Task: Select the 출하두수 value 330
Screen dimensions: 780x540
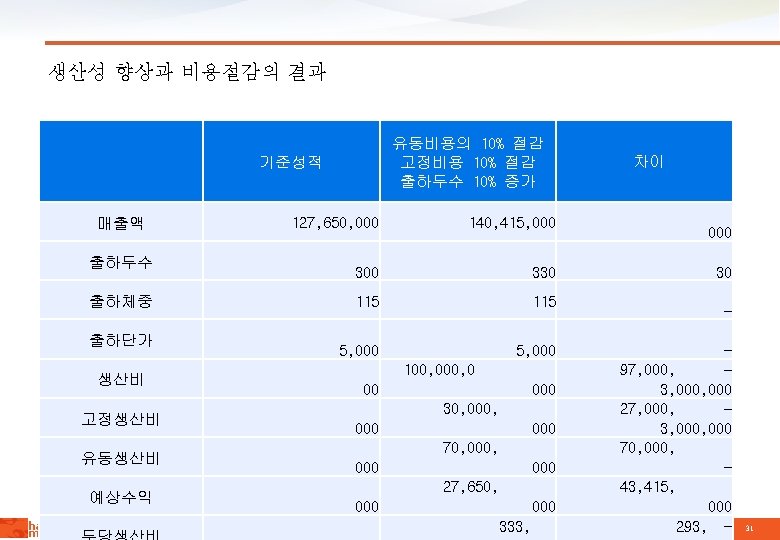Action: (x=544, y=272)
